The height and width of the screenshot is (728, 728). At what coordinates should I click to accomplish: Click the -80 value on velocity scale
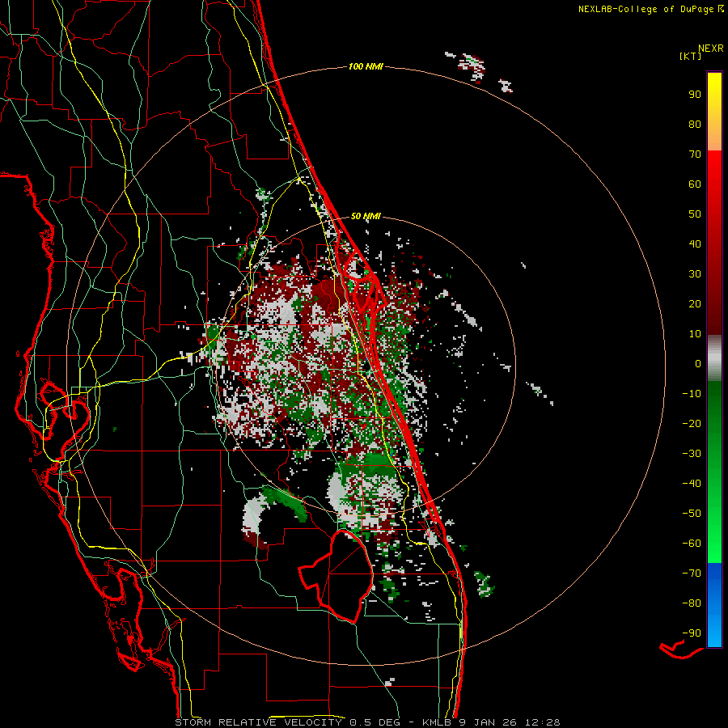(692, 603)
